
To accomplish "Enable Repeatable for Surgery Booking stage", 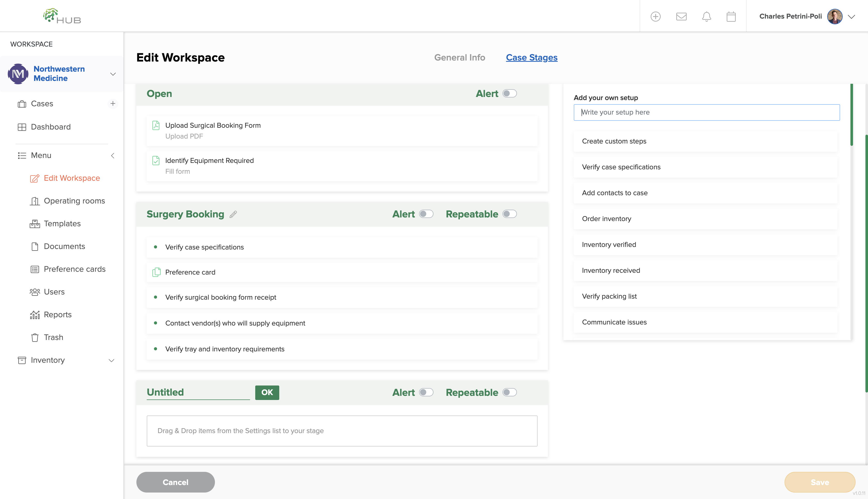I will (509, 214).
